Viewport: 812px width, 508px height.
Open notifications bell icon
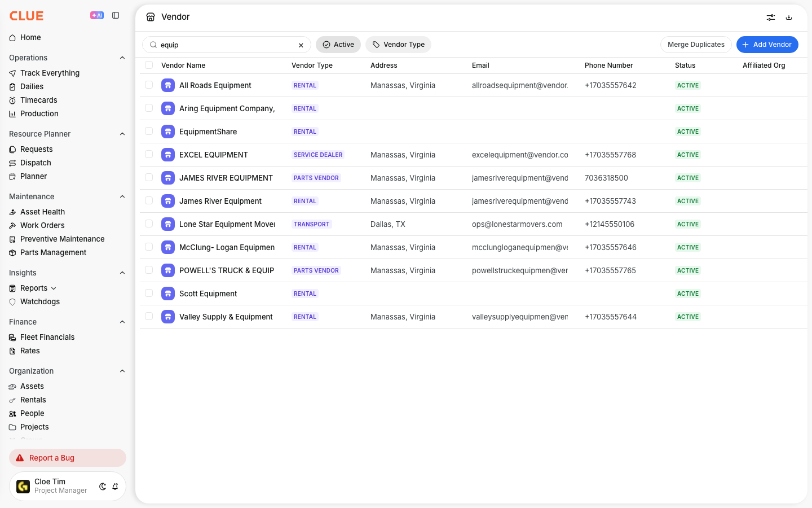(115, 487)
